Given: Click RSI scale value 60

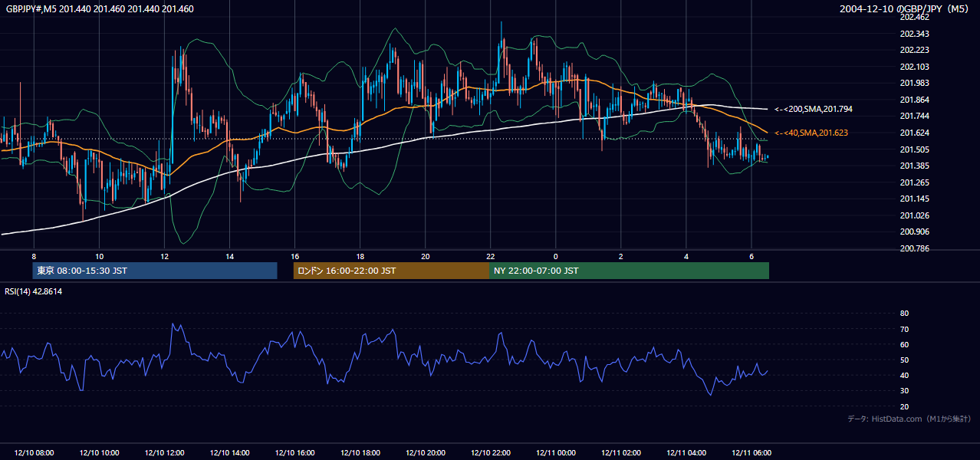Looking at the screenshot, I should tap(904, 344).
